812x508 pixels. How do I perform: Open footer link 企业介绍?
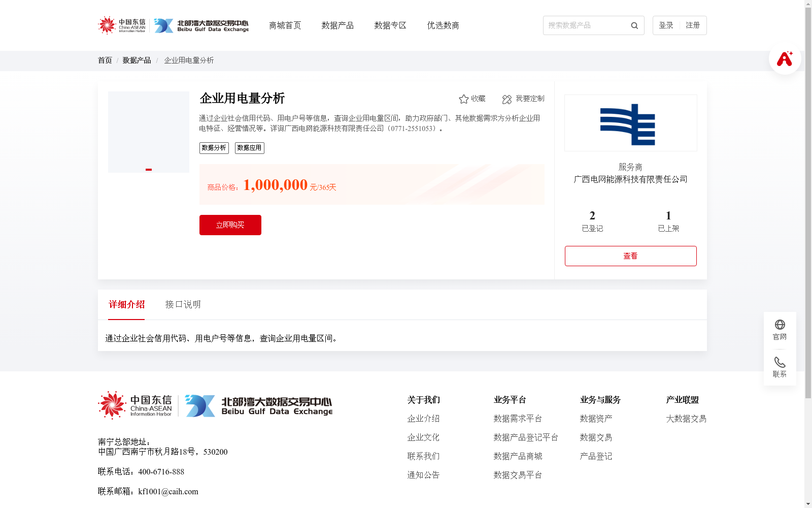click(424, 419)
